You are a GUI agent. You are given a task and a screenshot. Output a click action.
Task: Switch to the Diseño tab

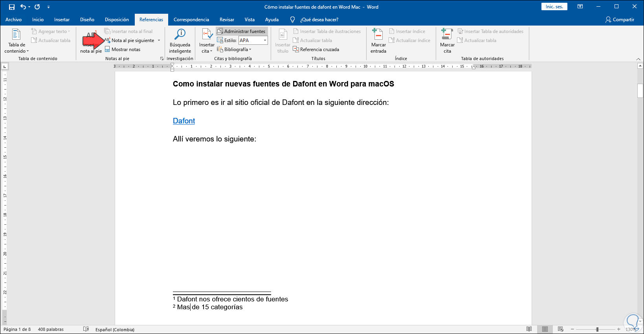coord(87,20)
